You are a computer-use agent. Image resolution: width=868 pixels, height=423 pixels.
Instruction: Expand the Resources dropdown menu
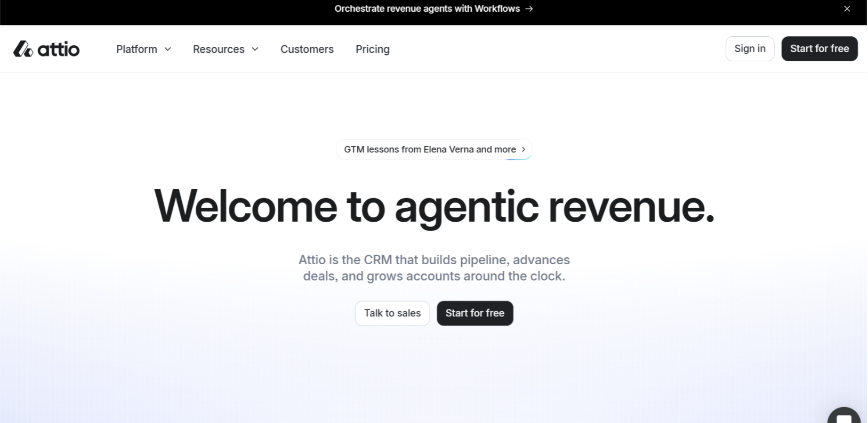[x=226, y=49]
